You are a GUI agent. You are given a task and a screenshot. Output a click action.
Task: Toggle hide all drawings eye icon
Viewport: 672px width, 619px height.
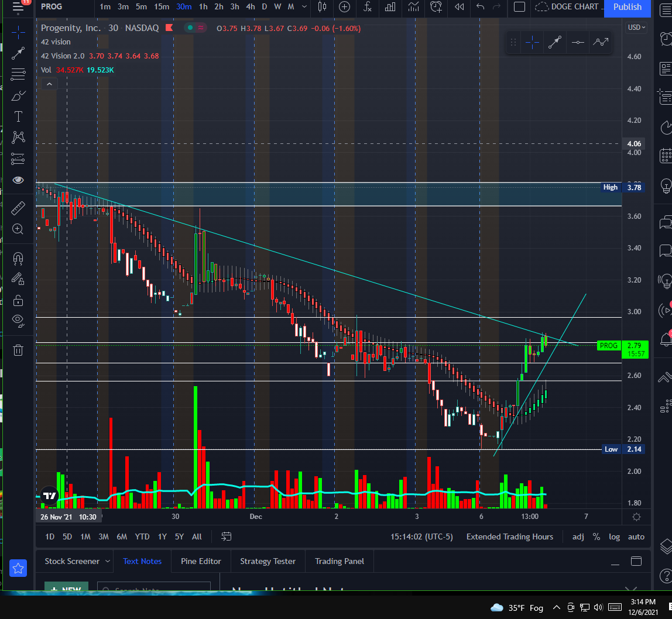[x=18, y=321]
